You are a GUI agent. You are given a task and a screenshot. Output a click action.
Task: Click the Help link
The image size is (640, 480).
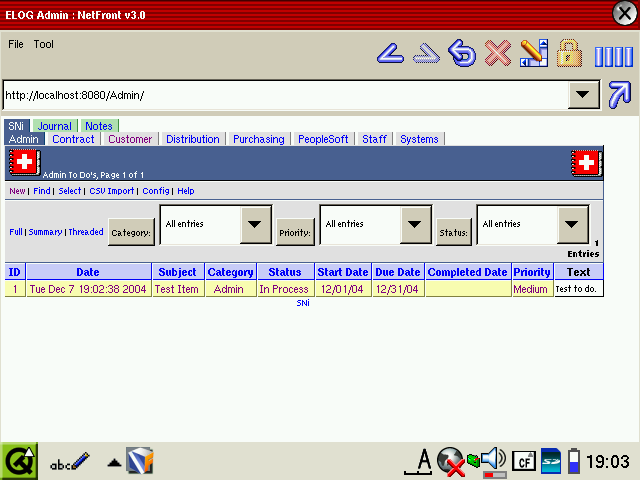coord(186,191)
